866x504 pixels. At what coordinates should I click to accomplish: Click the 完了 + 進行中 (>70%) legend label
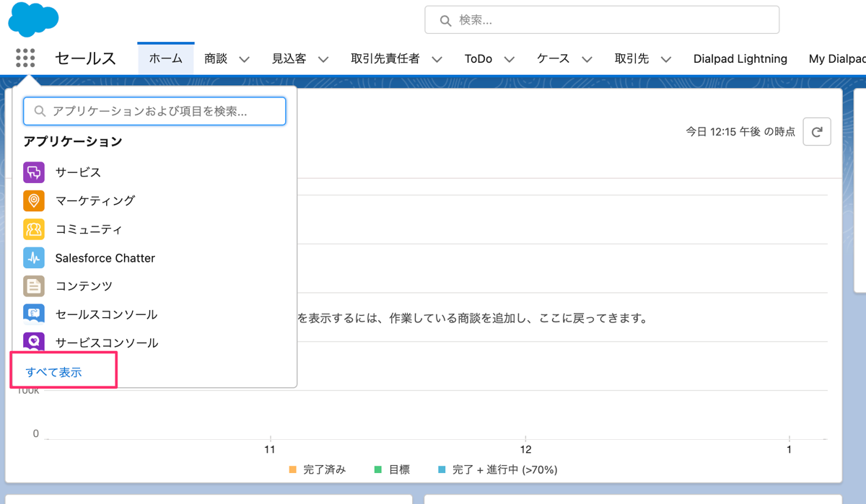(505, 469)
